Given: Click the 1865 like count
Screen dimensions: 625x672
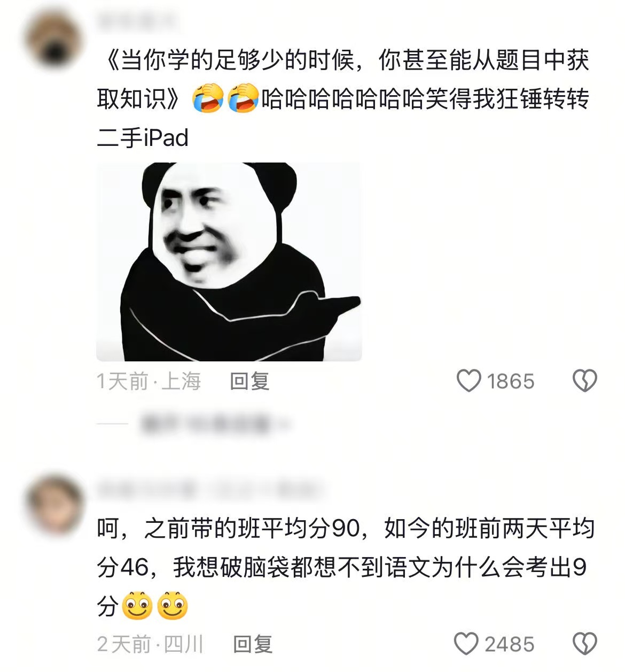Looking at the screenshot, I should coord(510,382).
